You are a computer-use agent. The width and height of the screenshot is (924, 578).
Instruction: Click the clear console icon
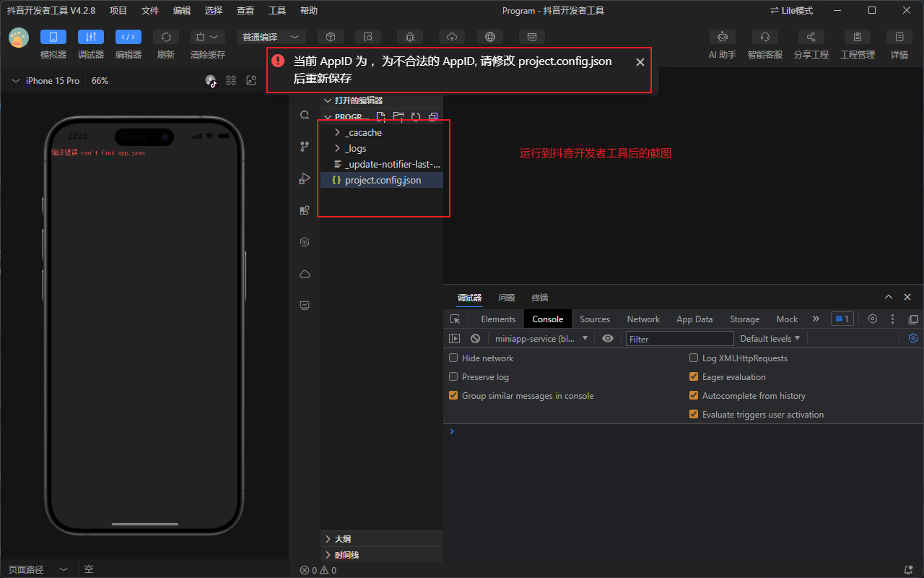(x=475, y=338)
